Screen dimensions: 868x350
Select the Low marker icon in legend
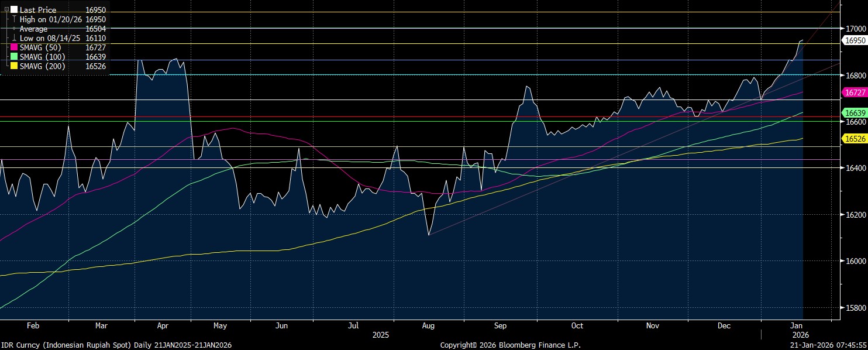coord(14,38)
